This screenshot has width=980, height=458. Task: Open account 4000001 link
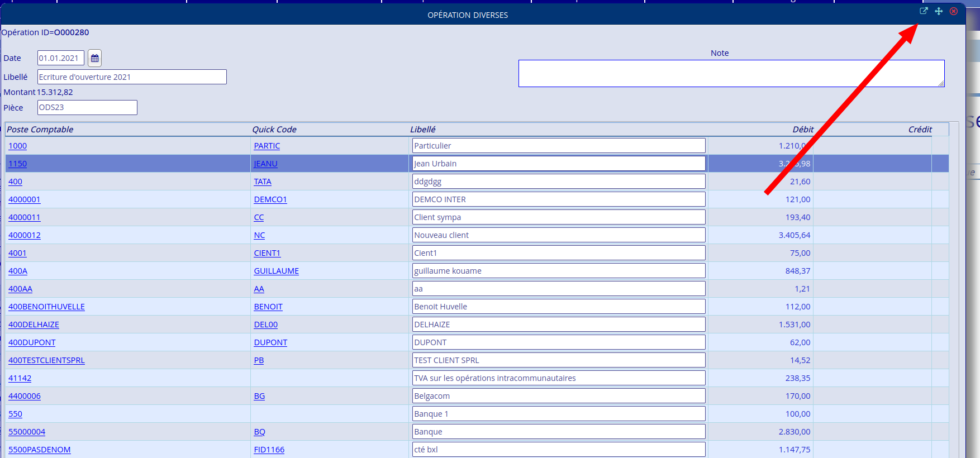click(24, 199)
